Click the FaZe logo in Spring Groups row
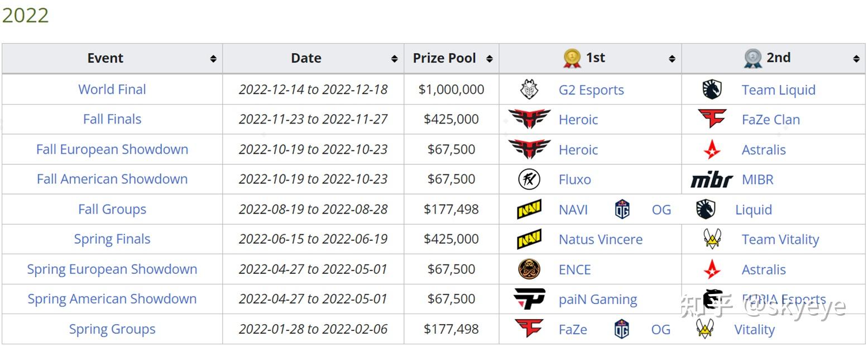 528,329
